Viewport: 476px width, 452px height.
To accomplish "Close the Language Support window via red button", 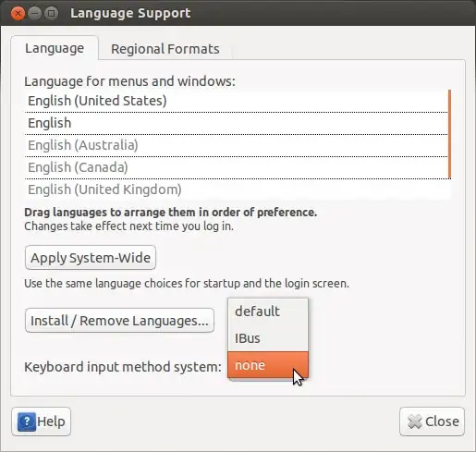I will point(18,14).
